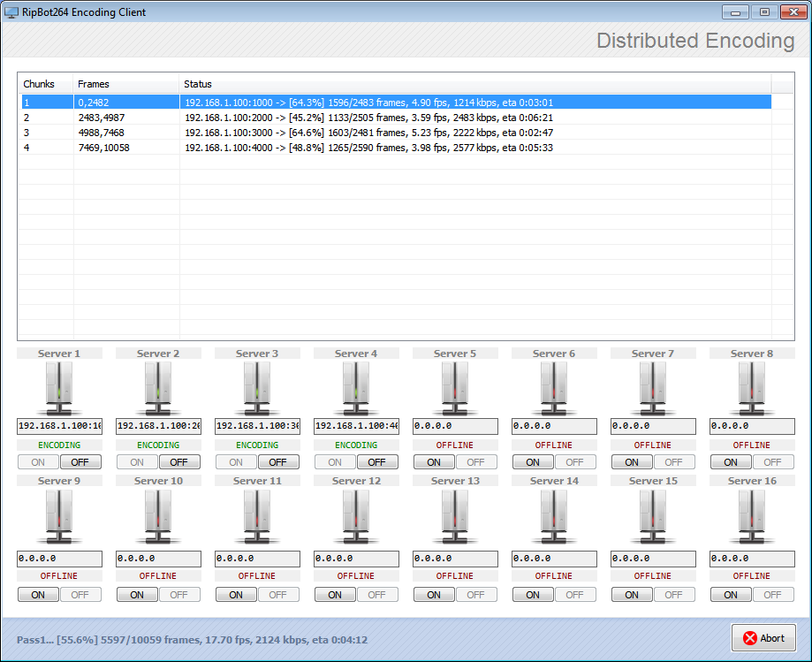
Task: Click the Server 13 tower icon
Action: [x=455, y=516]
